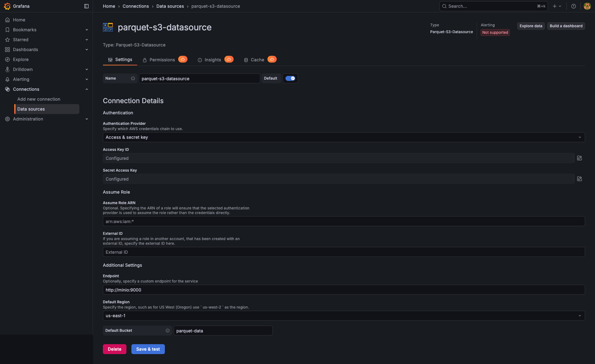The image size is (595, 364).
Task: Open Data sources menu item
Action: tap(47, 109)
